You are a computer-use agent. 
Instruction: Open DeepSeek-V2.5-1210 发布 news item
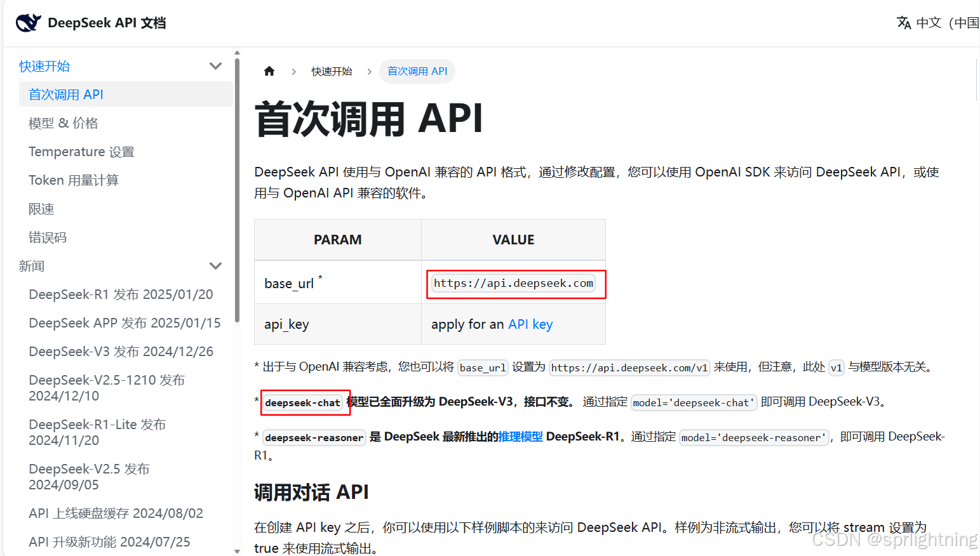coord(107,388)
